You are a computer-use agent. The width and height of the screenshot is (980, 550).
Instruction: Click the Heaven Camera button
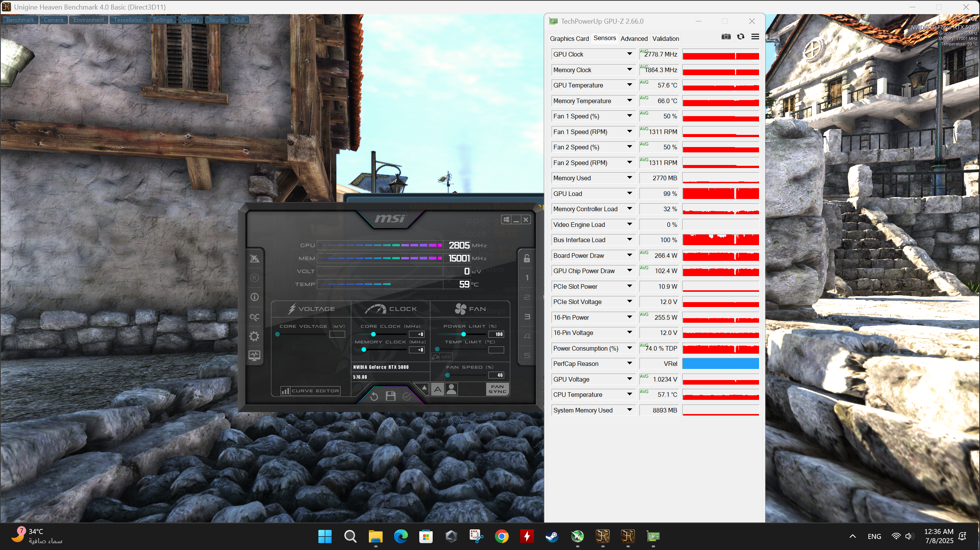click(54, 20)
